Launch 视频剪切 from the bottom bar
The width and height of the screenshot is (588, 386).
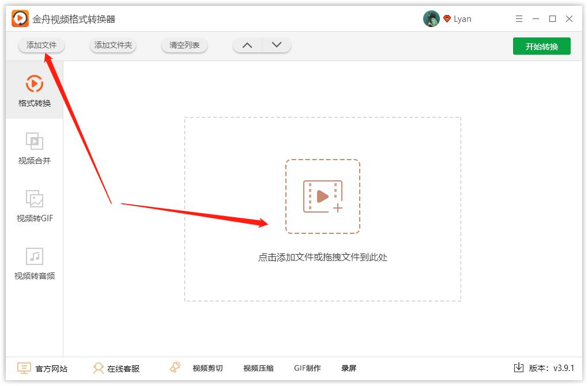pyautogui.click(x=208, y=368)
